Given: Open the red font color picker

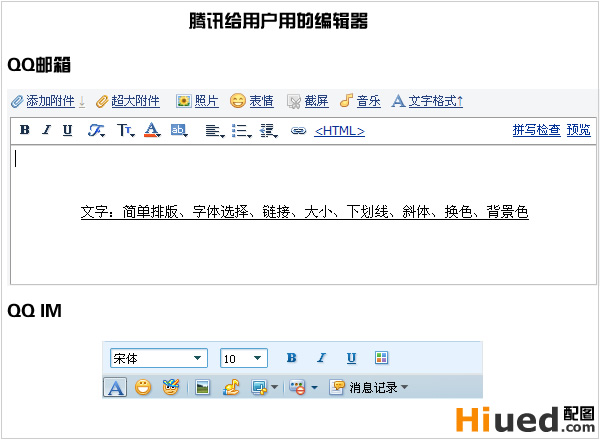Looking at the screenshot, I should tap(152, 130).
